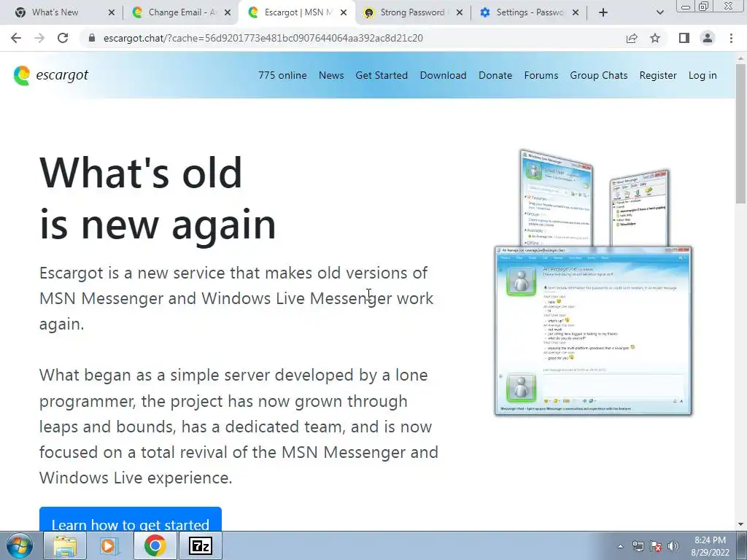
Task: Open Windows Explorer from the taskbar
Action: pyautogui.click(x=65, y=545)
